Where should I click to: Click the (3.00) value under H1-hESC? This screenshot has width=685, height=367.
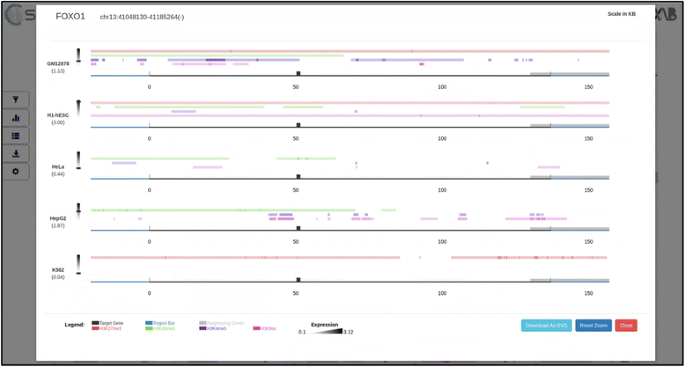58,123
